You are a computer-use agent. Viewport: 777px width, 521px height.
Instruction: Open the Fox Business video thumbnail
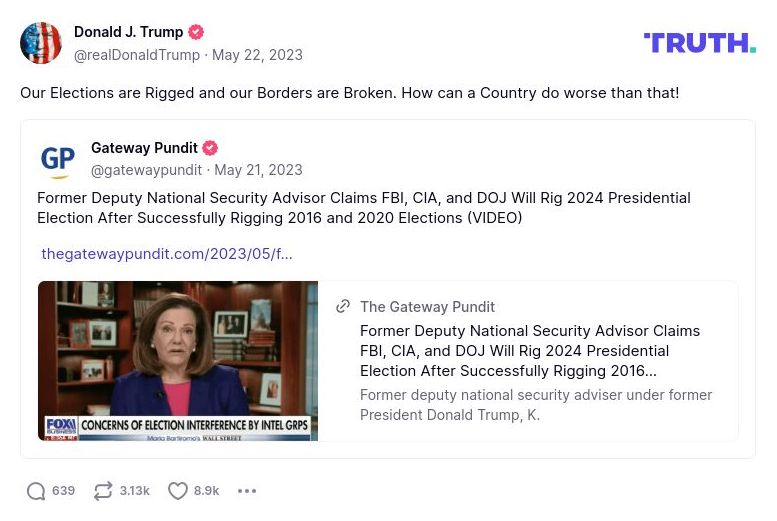(x=178, y=361)
